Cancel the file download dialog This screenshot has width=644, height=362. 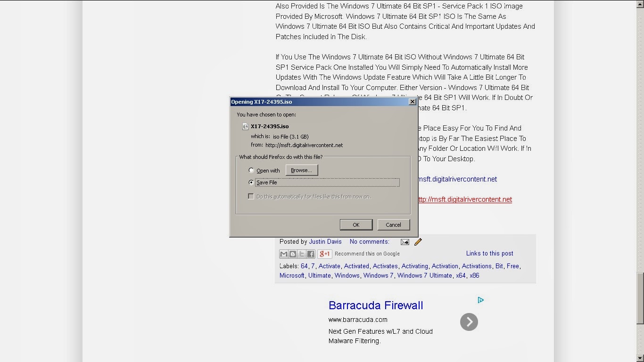(393, 225)
